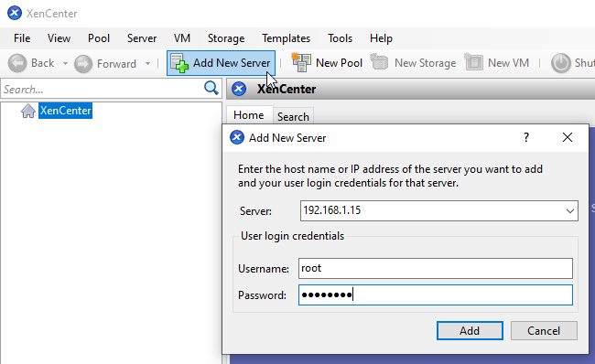
Task: Open the Templates menu
Action: 287,38
